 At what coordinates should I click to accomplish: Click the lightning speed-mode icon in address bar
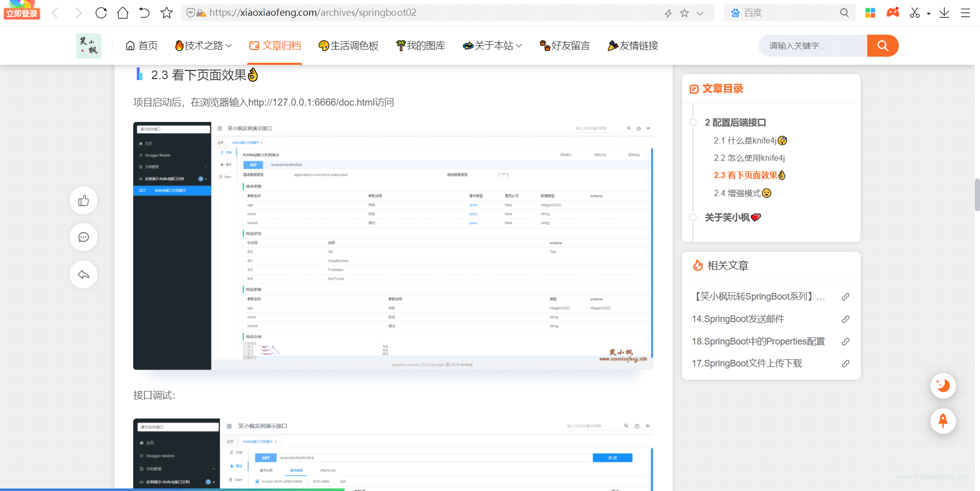tap(668, 13)
